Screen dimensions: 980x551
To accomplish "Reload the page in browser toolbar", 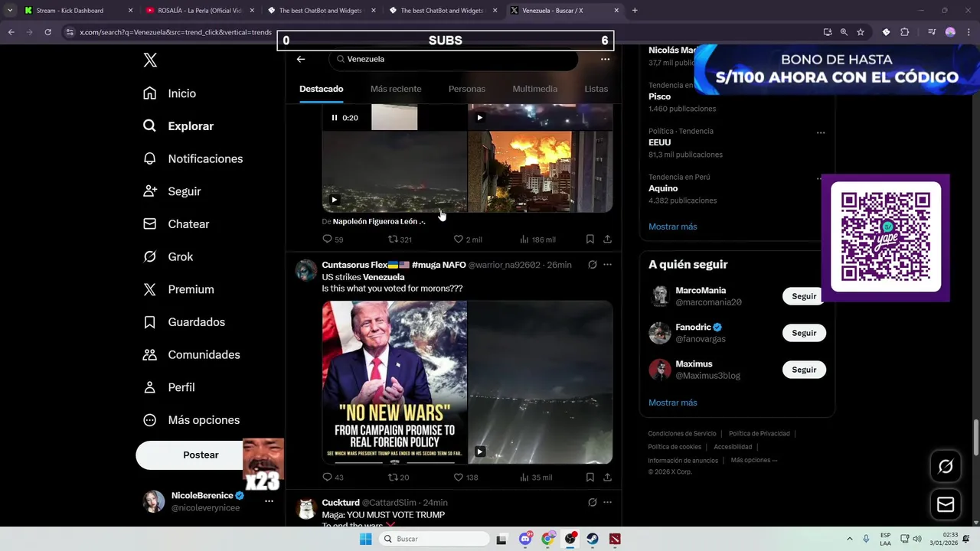I will point(47,32).
